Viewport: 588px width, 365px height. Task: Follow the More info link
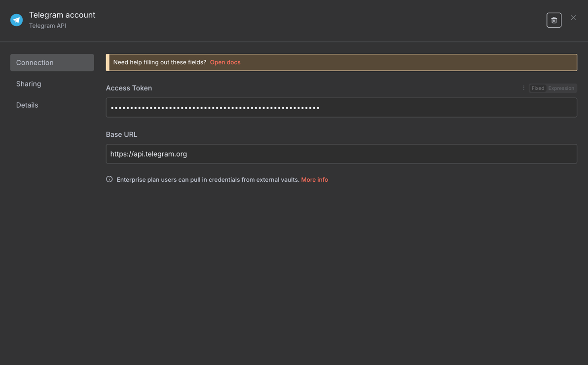pos(314,179)
